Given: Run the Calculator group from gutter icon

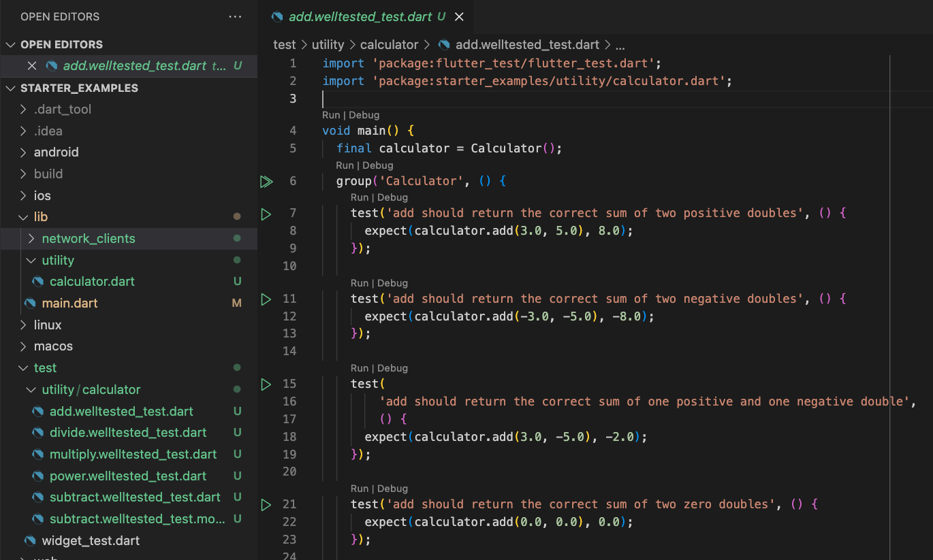Looking at the screenshot, I should [266, 181].
